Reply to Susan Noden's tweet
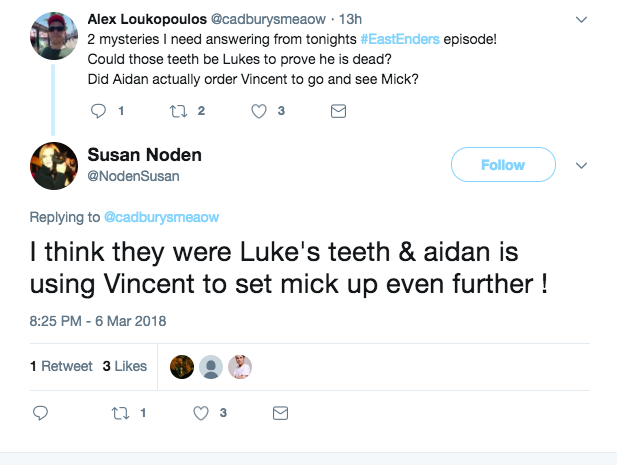Image resolution: width=617 pixels, height=465 pixels. 41,412
